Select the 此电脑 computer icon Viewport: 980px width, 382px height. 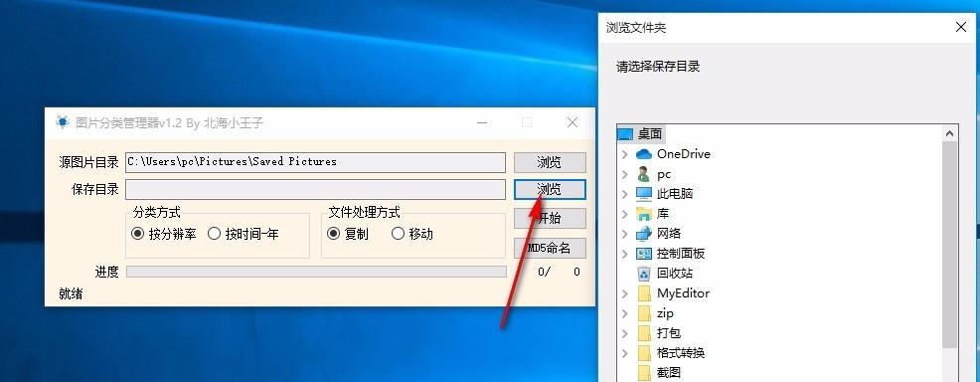point(644,194)
